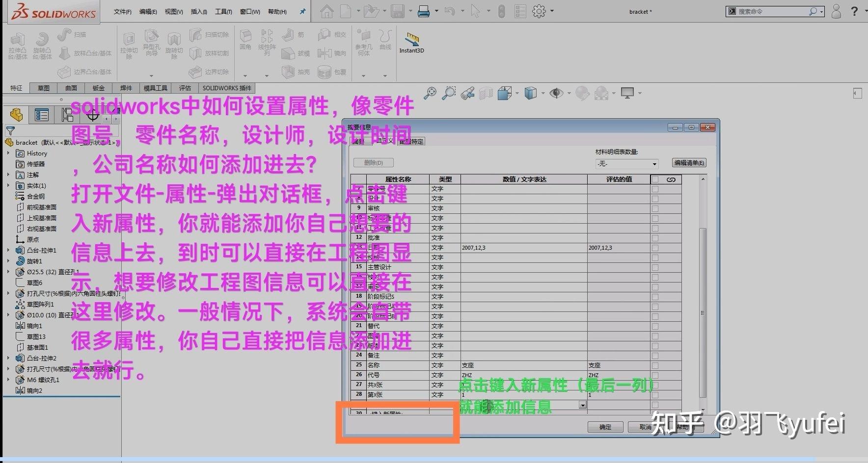Click the New document icon
868x463 pixels.
tap(346, 11)
